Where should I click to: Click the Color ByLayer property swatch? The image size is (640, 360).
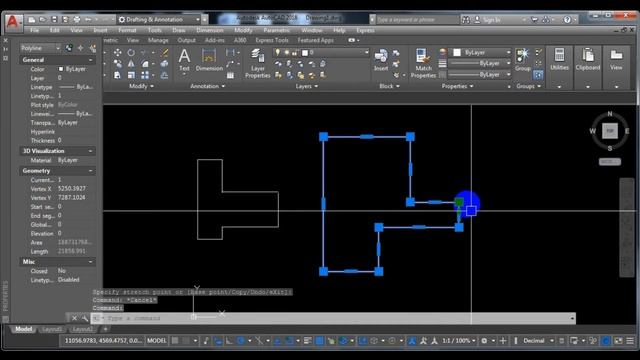click(x=61, y=69)
